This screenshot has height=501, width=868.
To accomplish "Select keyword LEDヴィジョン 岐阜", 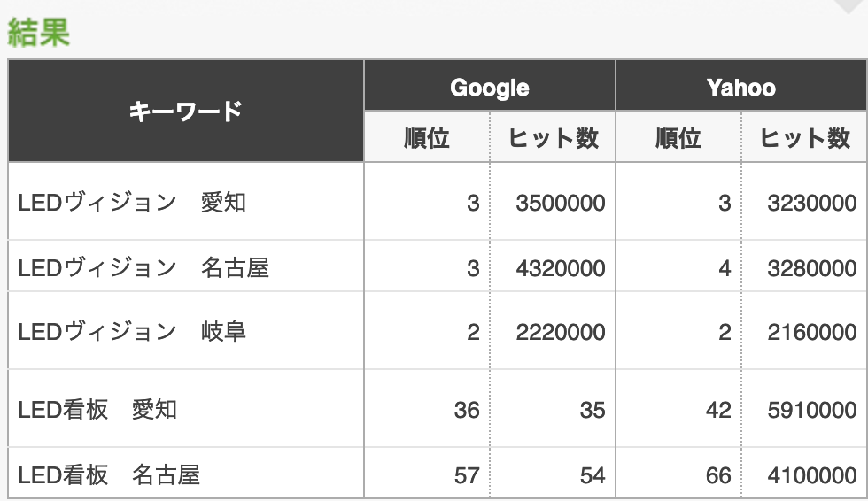I will [x=132, y=332].
